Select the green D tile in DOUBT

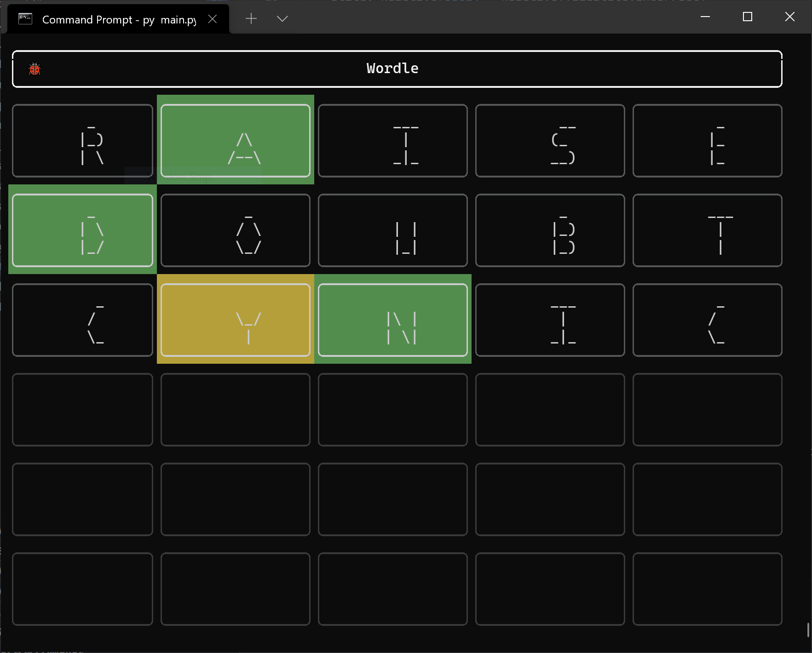click(82, 230)
